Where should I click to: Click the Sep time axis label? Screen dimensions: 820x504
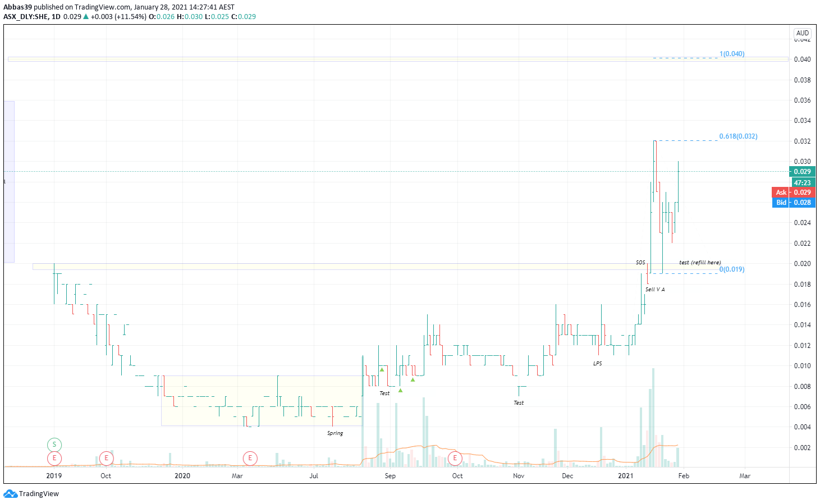390,476
